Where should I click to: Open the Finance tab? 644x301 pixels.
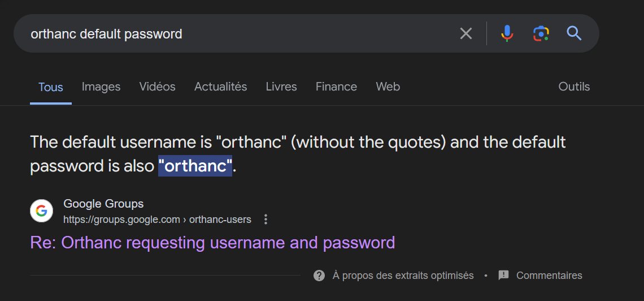pos(336,87)
